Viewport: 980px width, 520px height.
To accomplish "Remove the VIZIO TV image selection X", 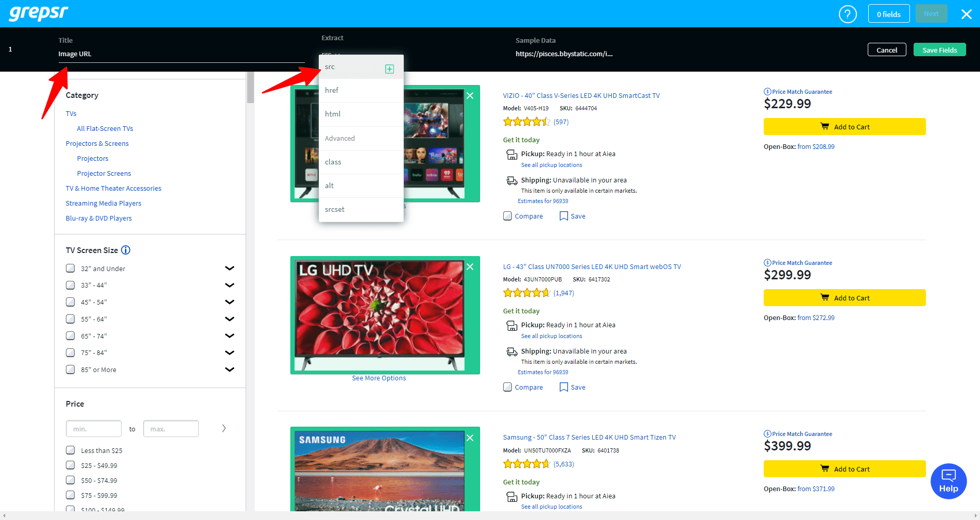I will 470,96.
